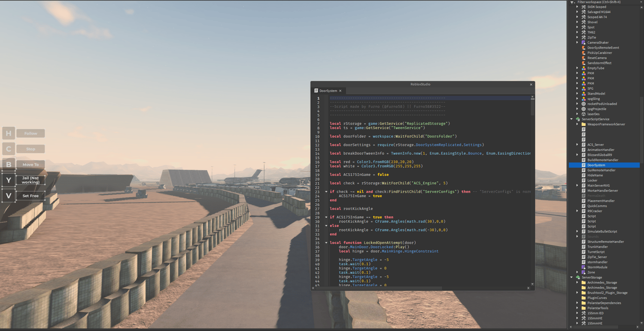Image resolution: width=644 pixels, height=331 pixels.
Task: Click the model icon beside spgSling
Action: [x=583, y=99]
